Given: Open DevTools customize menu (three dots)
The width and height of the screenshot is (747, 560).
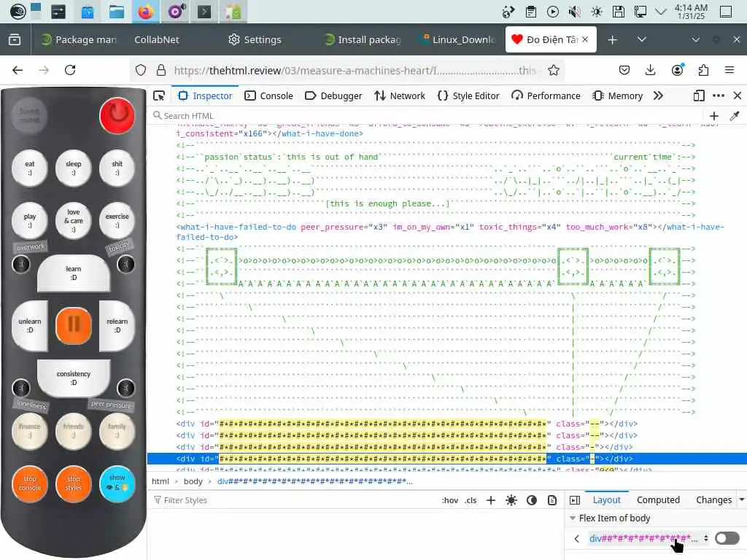Looking at the screenshot, I should coord(719,96).
